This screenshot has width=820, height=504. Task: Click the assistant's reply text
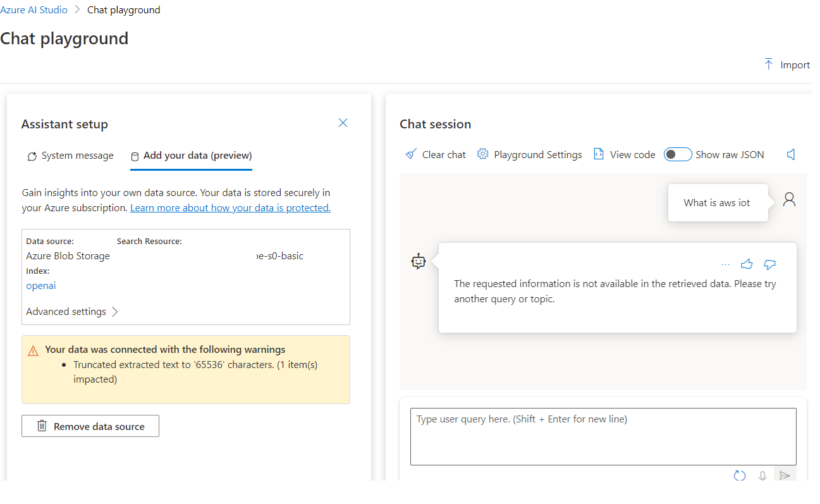[615, 292]
